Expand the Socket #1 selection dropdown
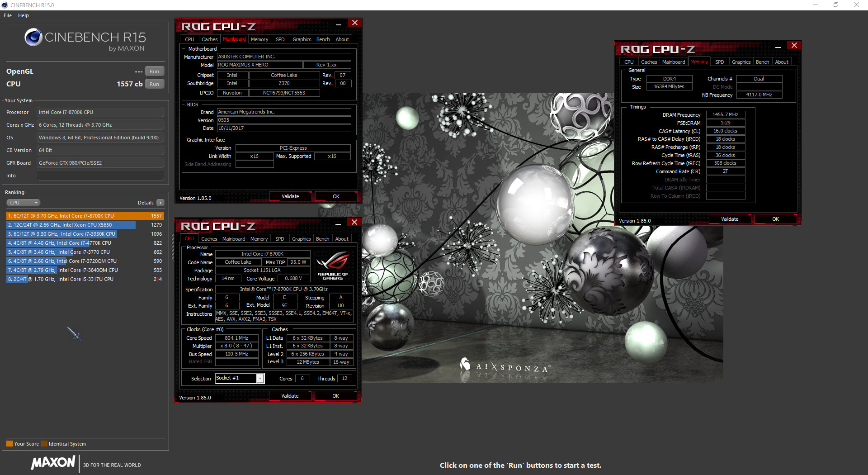 (260, 378)
